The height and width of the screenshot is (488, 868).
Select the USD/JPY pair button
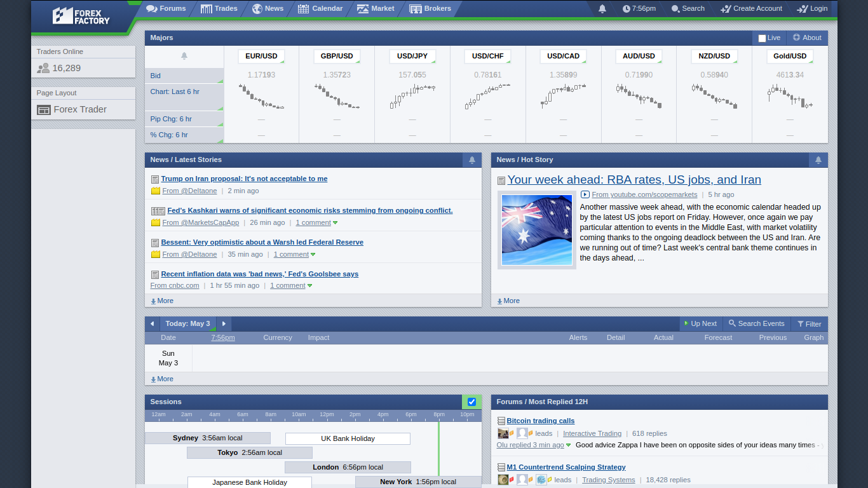[x=412, y=57]
